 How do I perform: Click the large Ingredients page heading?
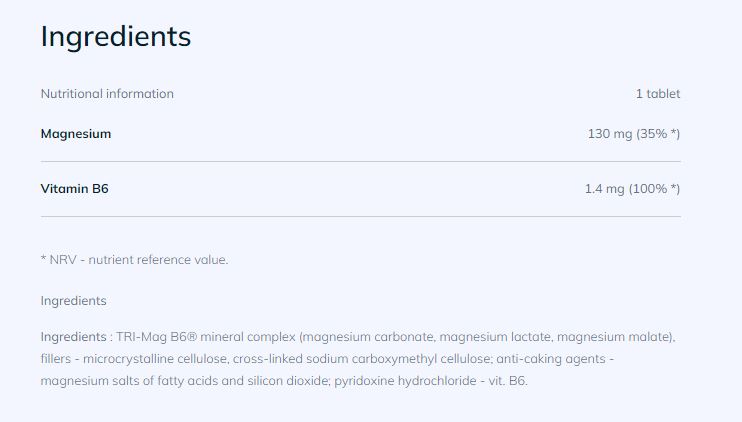[x=115, y=36]
